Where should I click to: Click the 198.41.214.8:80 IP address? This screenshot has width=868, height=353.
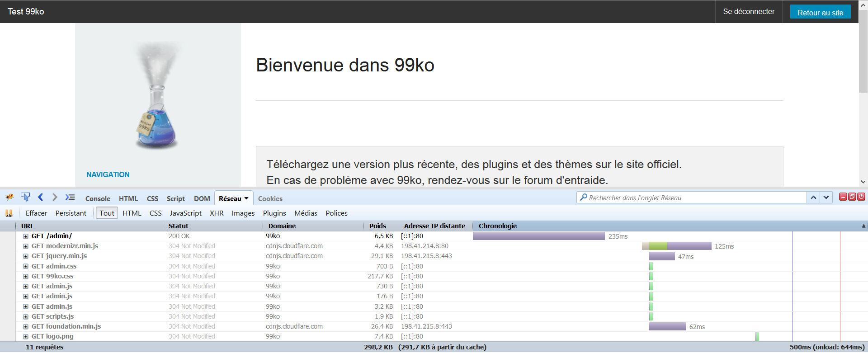point(425,246)
